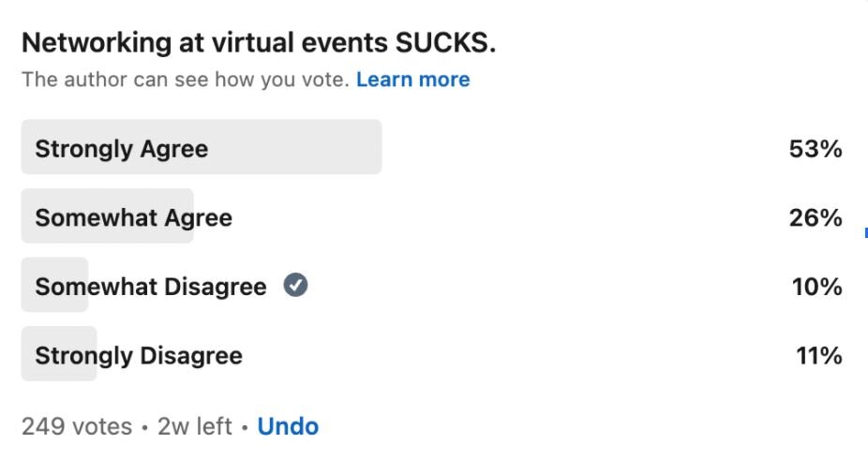Click the selected-vote checkmark icon
868x459 pixels.
[x=296, y=286]
